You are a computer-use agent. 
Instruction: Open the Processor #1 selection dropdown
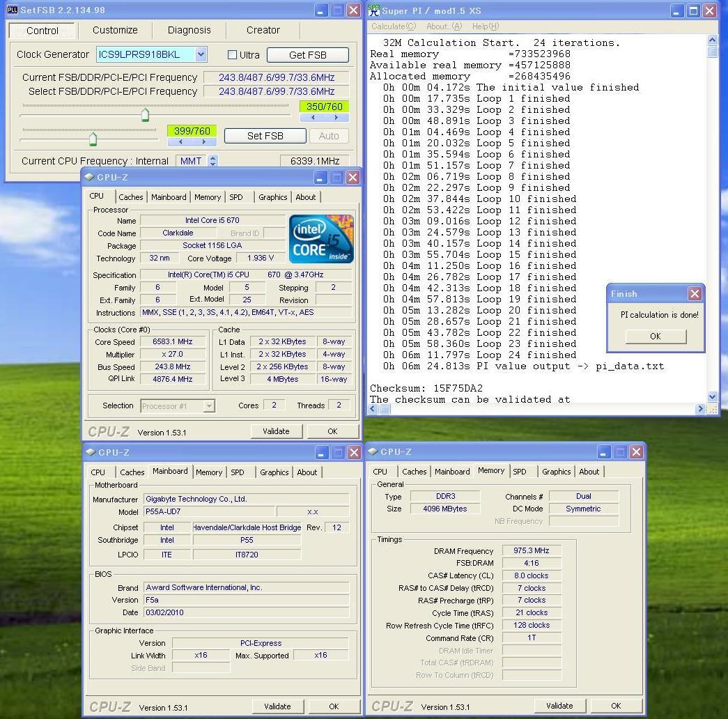tap(210, 406)
